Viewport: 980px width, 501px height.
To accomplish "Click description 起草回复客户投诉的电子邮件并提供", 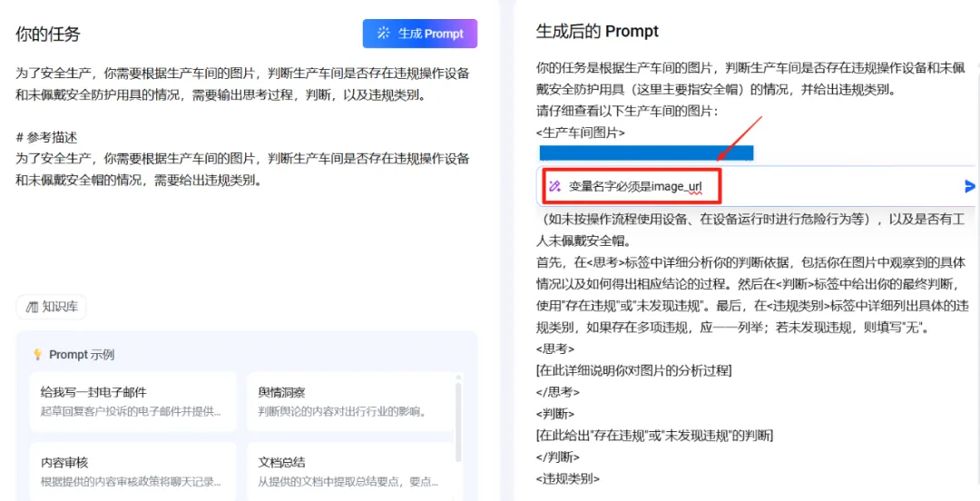I will pyautogui.click(x=131, y=411).
